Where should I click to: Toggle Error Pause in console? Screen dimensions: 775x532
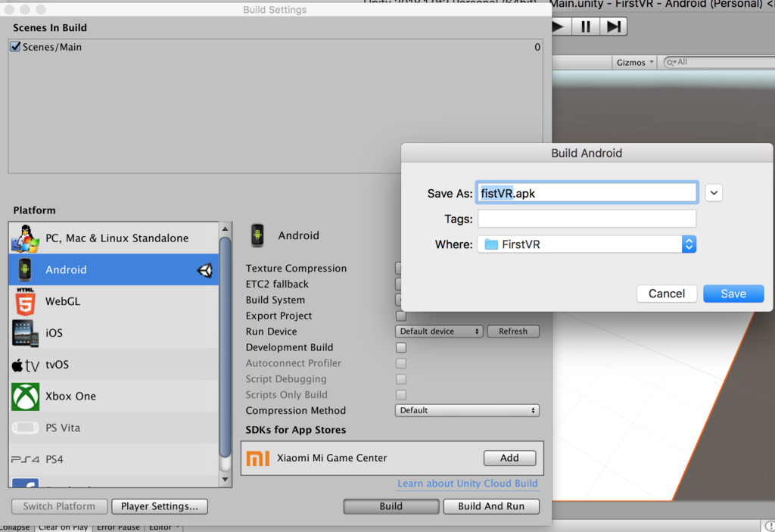coord(118,527)
